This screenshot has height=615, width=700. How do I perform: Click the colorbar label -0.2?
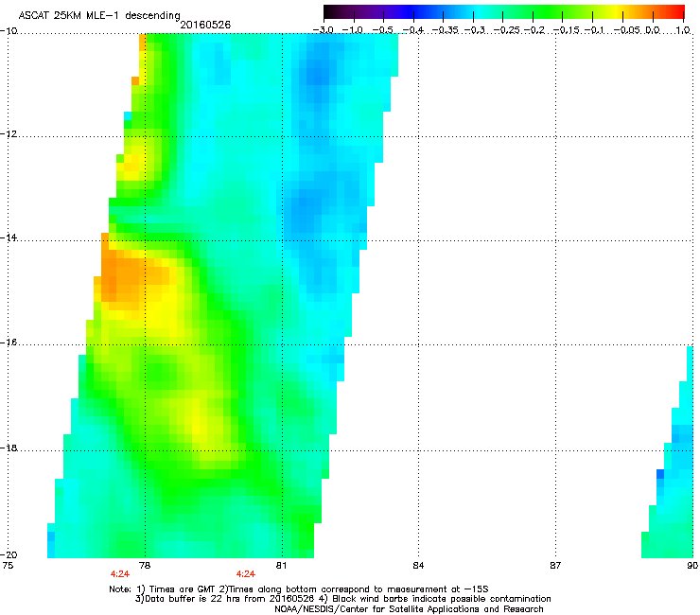(x=534, y=30)
